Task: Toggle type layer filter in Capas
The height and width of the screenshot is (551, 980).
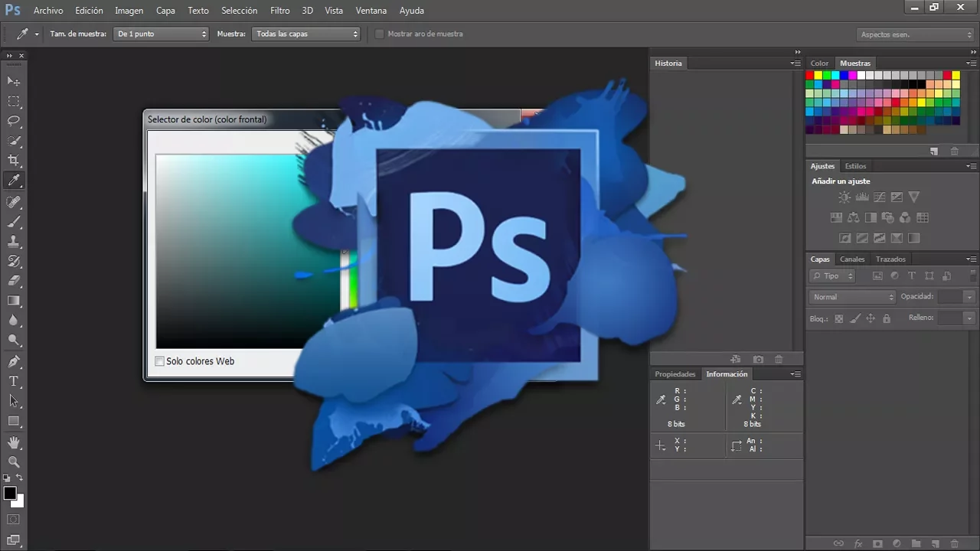Action: pos(912,276)
